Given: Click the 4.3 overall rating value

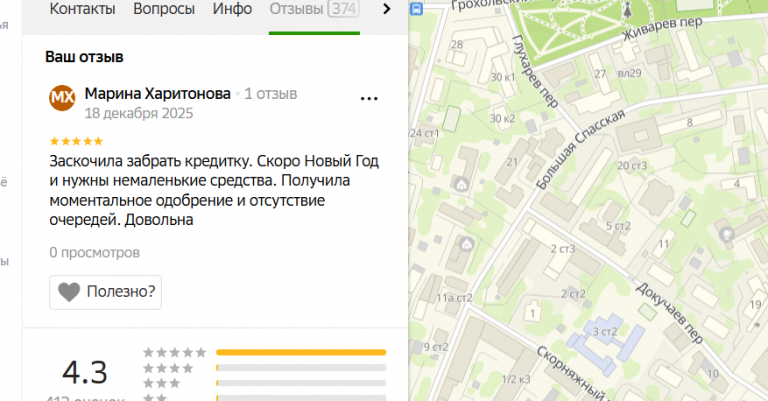Looking at the screenshot, I should 84,373.
